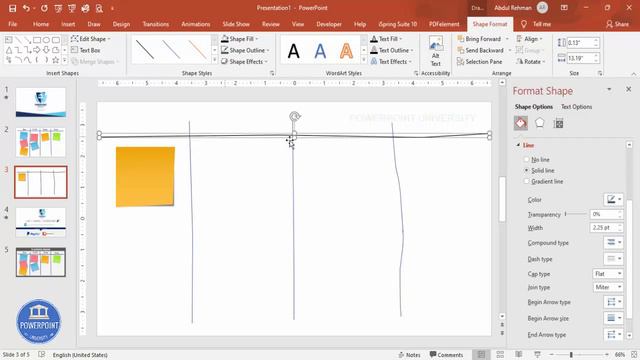Click the Transparency slider track

[x=576, y=214]
